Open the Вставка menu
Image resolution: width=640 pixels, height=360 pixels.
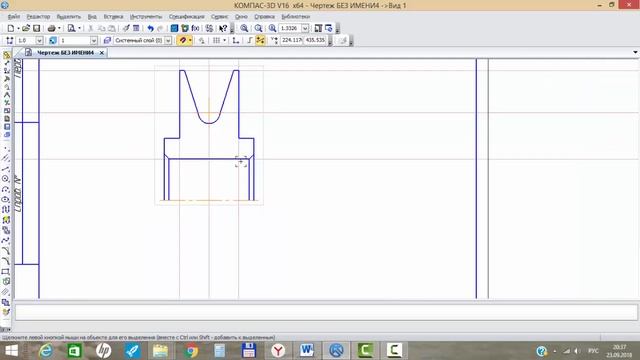point(113,17)
